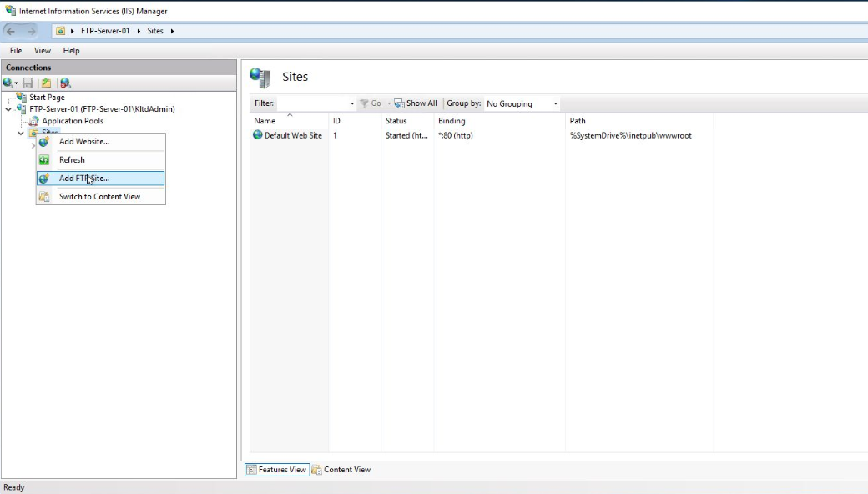Screen dimensions: 868x494
Task: Switch to the Features View tab
Action: point(277,470)
